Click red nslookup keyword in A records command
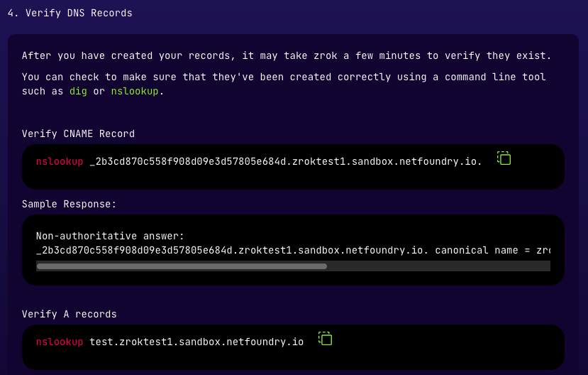588x375 pixels. coord(60,342)
